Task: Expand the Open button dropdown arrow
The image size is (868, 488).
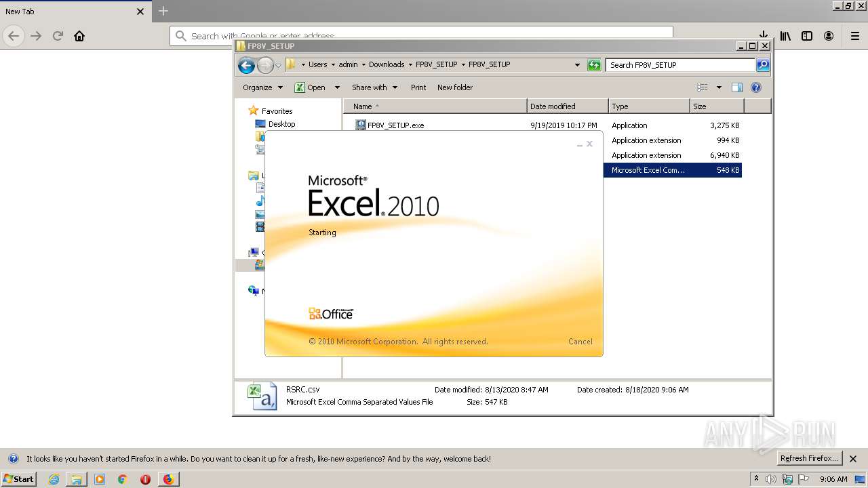Action: click(337, 87)
